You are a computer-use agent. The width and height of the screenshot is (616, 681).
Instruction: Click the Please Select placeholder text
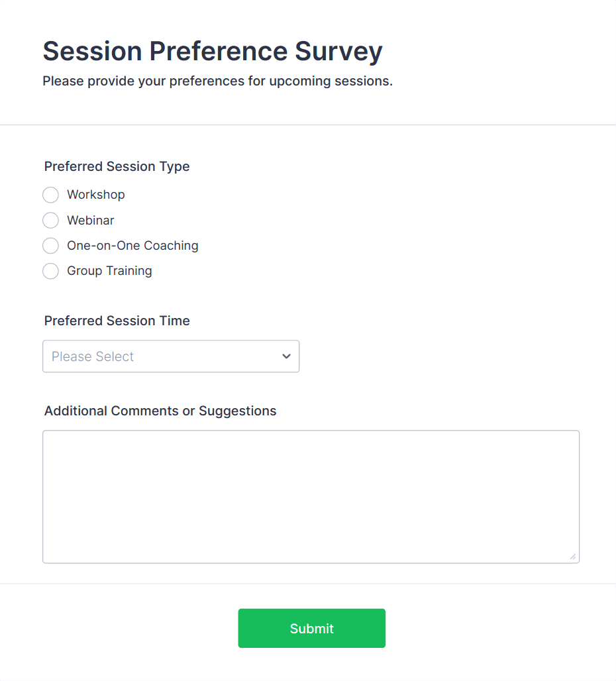(93, 356)
